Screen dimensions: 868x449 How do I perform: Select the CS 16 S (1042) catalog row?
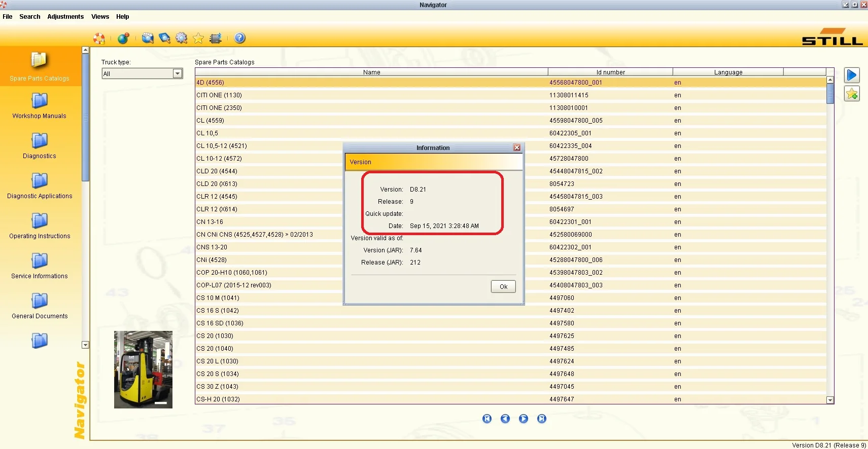click(510, 311)
